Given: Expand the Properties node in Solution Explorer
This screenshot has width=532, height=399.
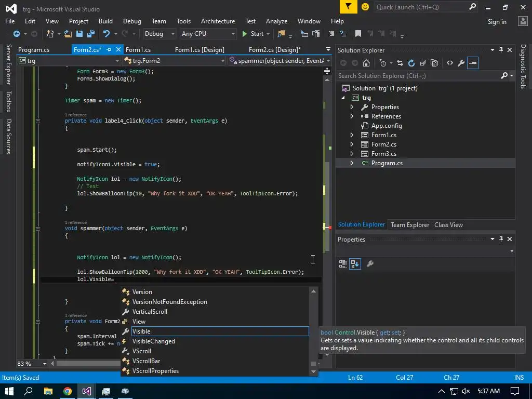Looking at the screenshot, I should coord(352,107).
